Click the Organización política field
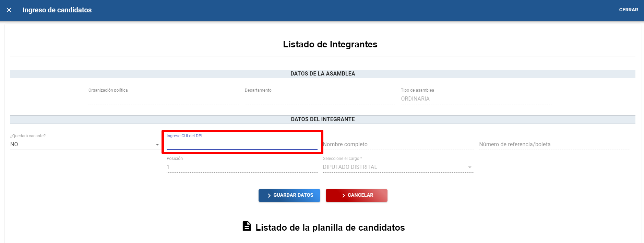The height and width of the screenshot is (243, 644). pos(164,99)
